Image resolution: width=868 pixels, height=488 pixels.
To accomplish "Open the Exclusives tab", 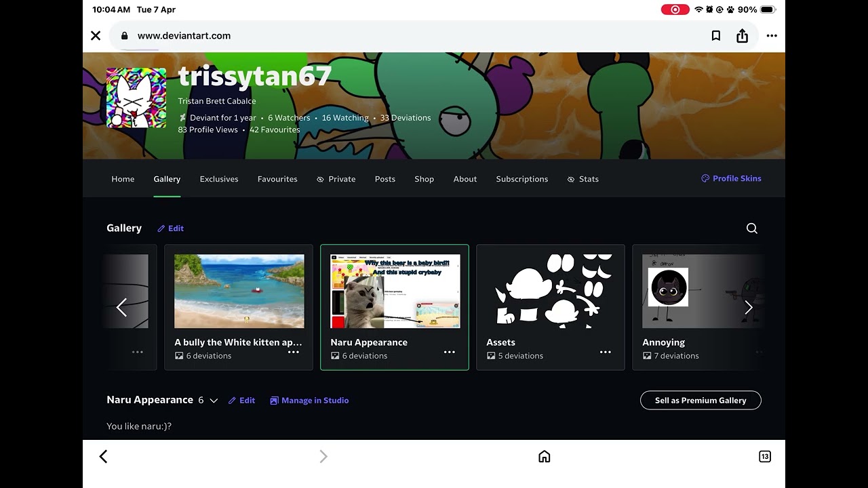I will coord(219,179).
